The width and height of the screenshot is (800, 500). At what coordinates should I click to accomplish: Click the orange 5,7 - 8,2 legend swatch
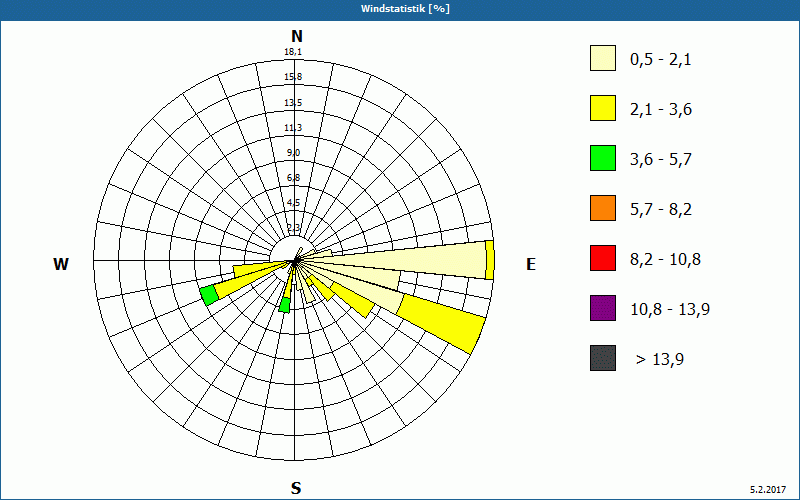click(x=603, y=208)
